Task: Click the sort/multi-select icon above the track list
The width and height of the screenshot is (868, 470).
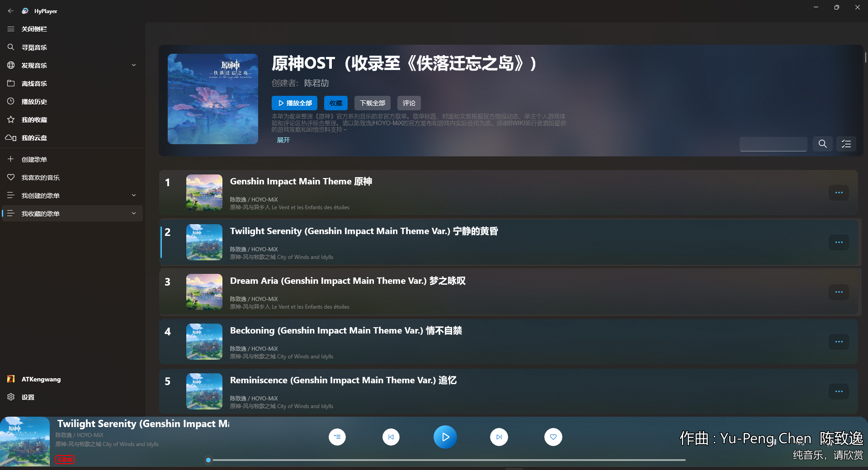Action: (x=846, y=144)
